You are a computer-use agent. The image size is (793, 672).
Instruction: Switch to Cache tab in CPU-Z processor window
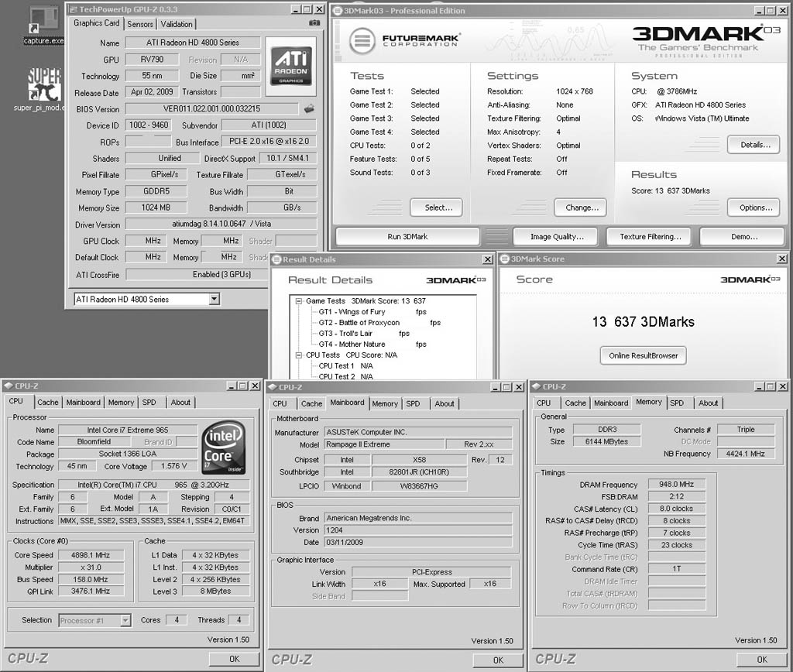[x=48, y=403]
